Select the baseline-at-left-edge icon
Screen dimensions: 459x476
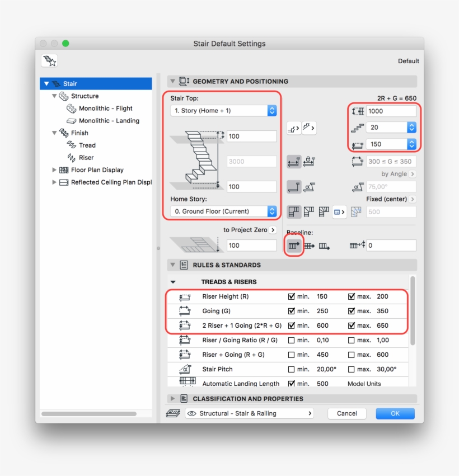click(x=294, y=244)
